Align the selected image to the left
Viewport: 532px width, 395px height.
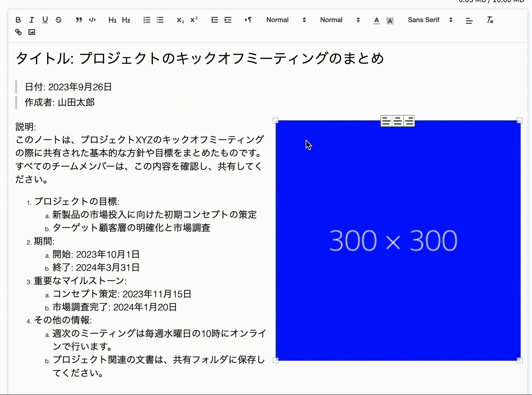coord(386,121)
